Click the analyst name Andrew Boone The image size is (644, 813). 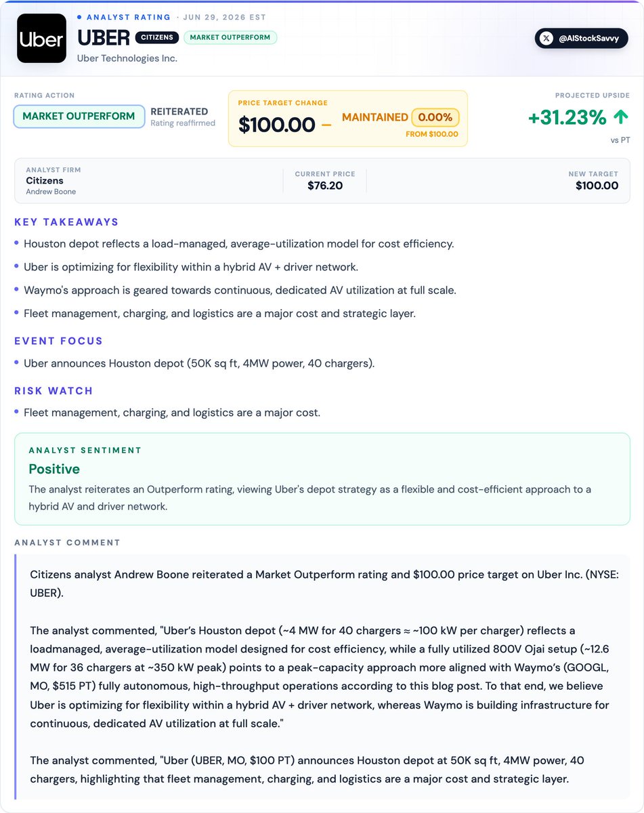pyautogui.click(x=51, y=192)
